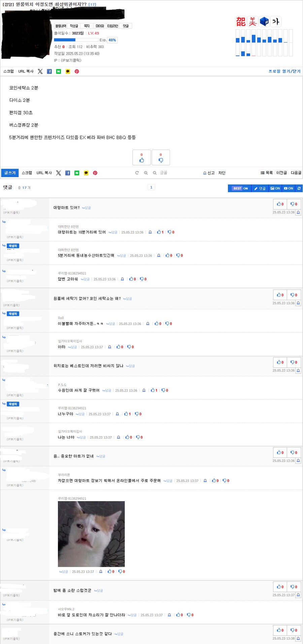The width and height of the screenshot is (303, 644).
Task: Like the comment '대형마트 있어?'
Action: pos(280,204)
